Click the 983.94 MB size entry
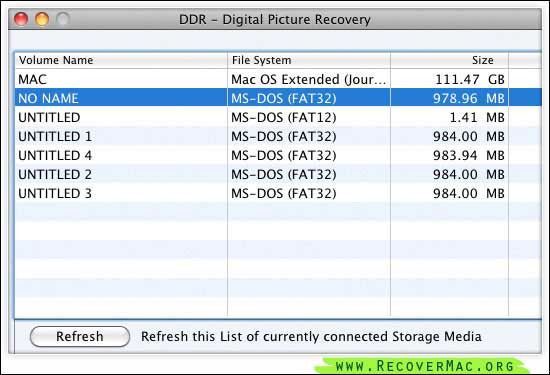Viewport: 550px width, 375px height. (469, 155)
